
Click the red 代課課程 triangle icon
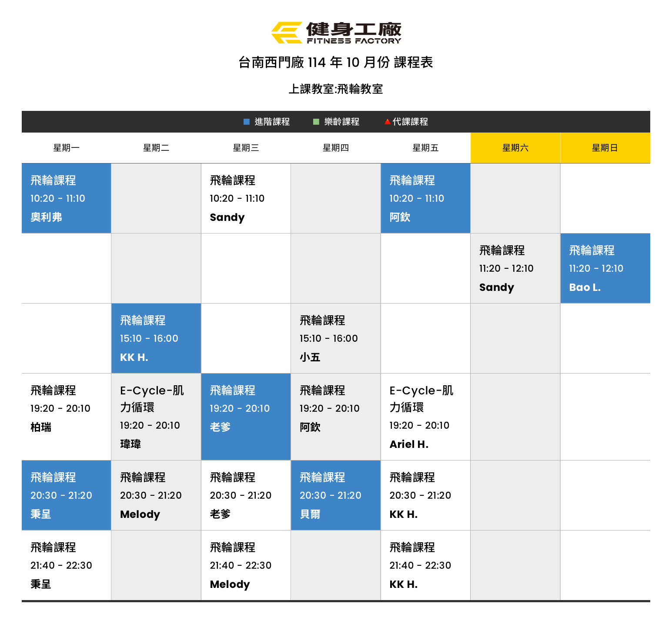pyautogui.click(x=387, y=122)
